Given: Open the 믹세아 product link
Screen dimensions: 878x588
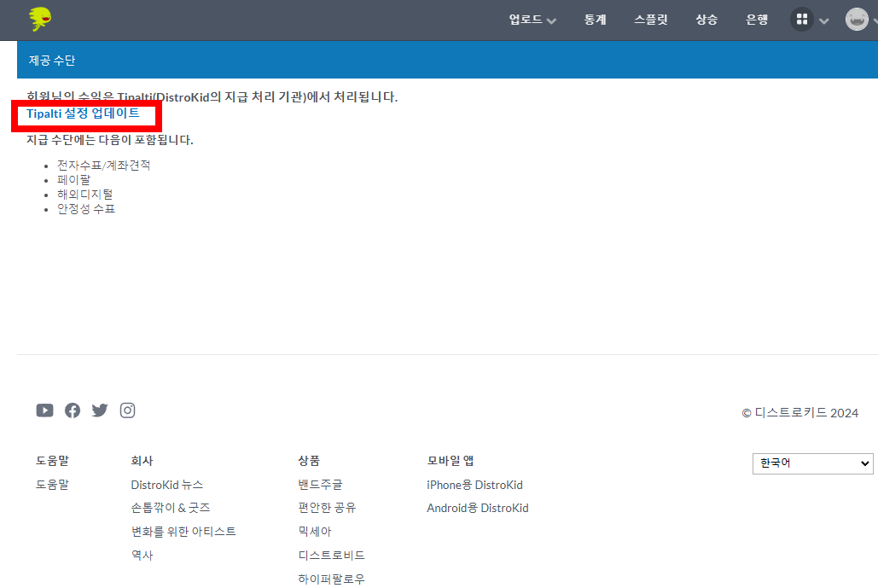Looking at the screenshot, I should click(314, 532).
